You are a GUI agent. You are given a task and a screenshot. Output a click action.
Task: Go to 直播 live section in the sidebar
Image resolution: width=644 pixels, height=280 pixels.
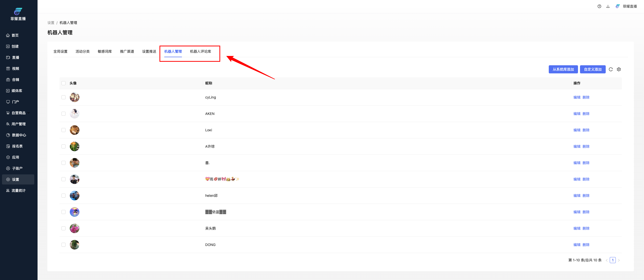tap(16, 57)
